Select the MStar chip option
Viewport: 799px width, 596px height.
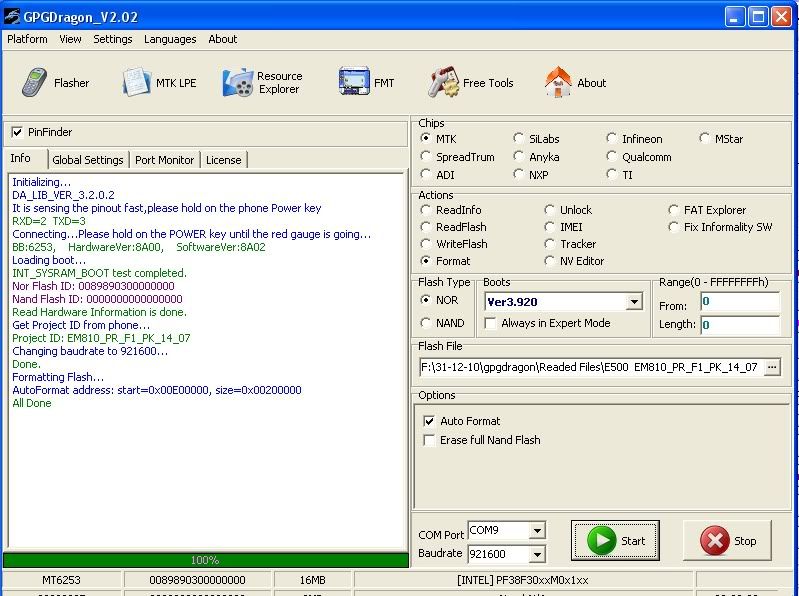(704, 139)
